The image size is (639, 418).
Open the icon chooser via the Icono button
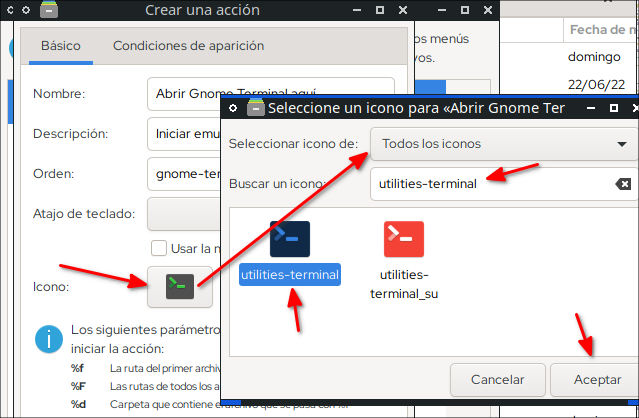pyautogui.click(x=180, y=286)
